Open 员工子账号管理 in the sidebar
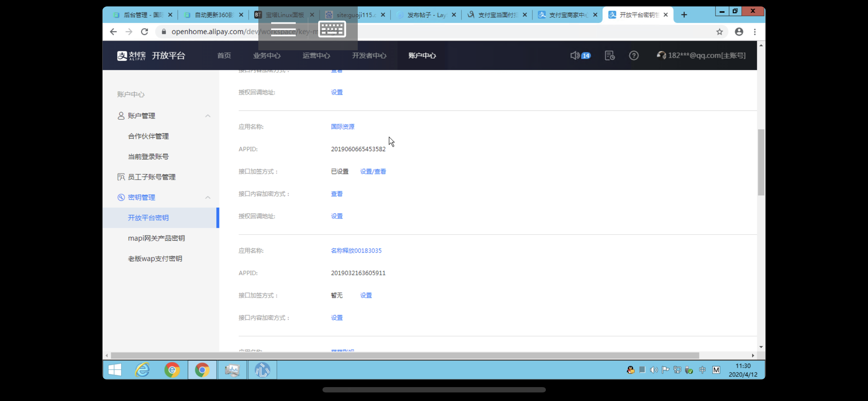 [151, 177]
